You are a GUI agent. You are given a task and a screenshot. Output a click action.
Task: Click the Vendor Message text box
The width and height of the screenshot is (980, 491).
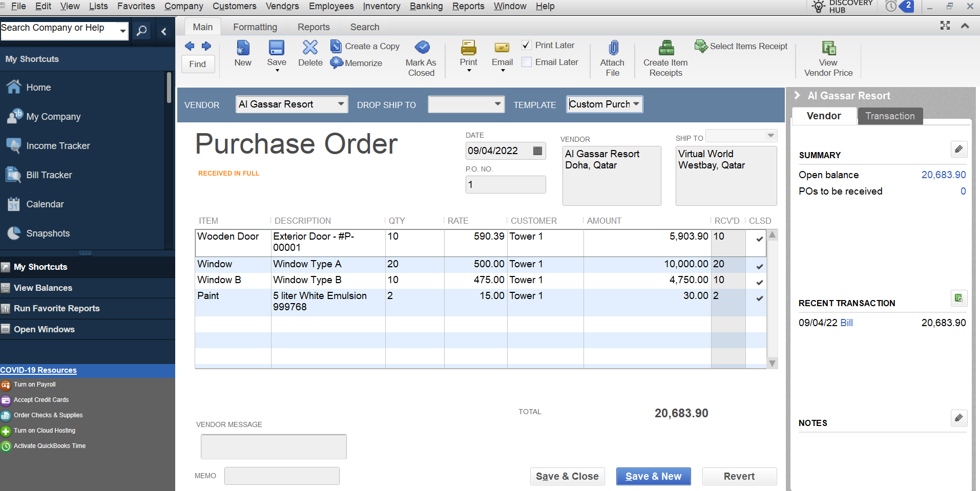pos(274,446)
